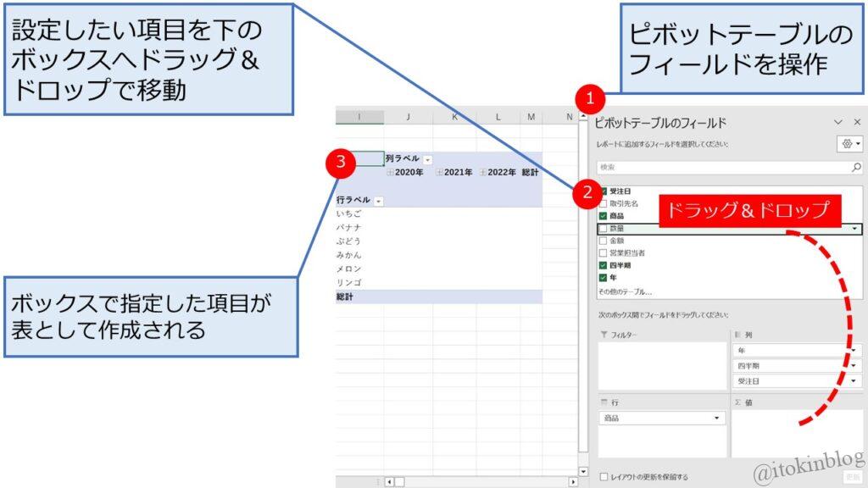Click the field search input box
This screenshot has height=488, width=868.
(721, 168)
